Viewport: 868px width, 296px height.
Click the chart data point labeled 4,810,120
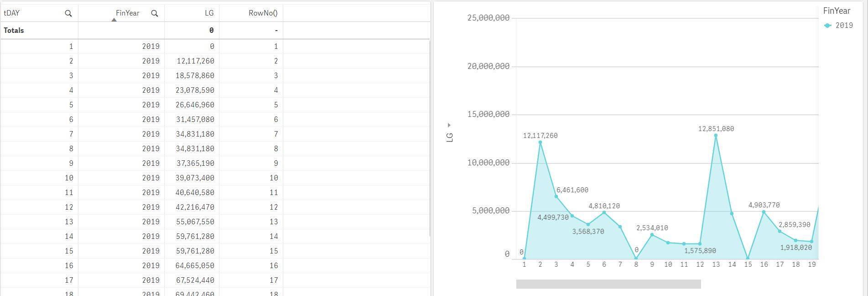pyautogui.click(x=604, y=212)
